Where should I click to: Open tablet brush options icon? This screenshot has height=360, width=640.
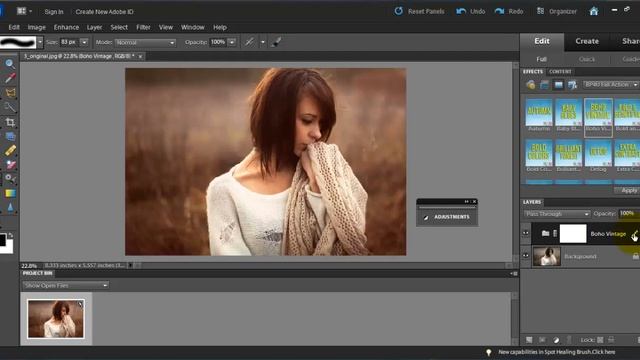(x=277, y=42)
